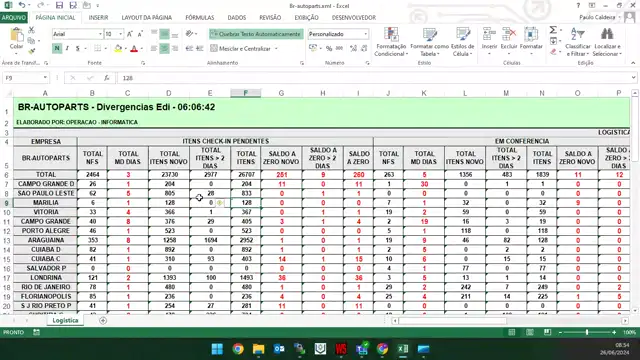Open Formatação Condicional menu
Image resolution: width=640 pixels, height=360 pixels.
[391, 41]
